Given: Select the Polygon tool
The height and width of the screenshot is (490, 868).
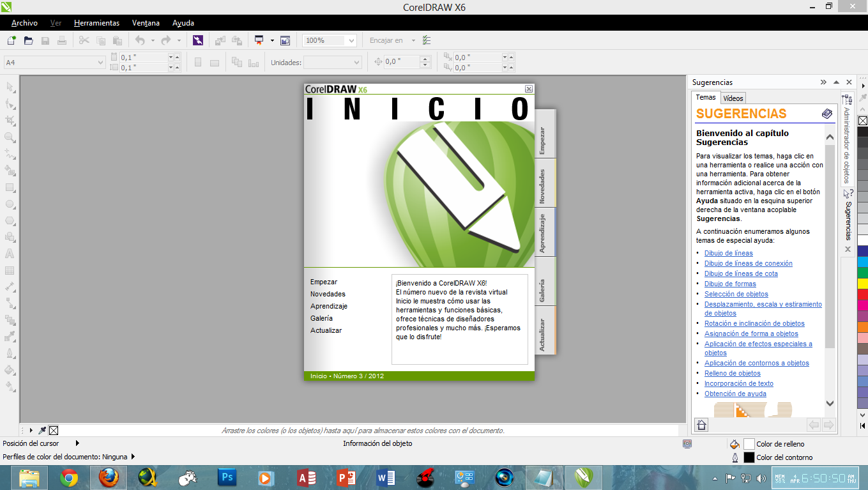Looking at the screenshot, I should click(10, 220).
